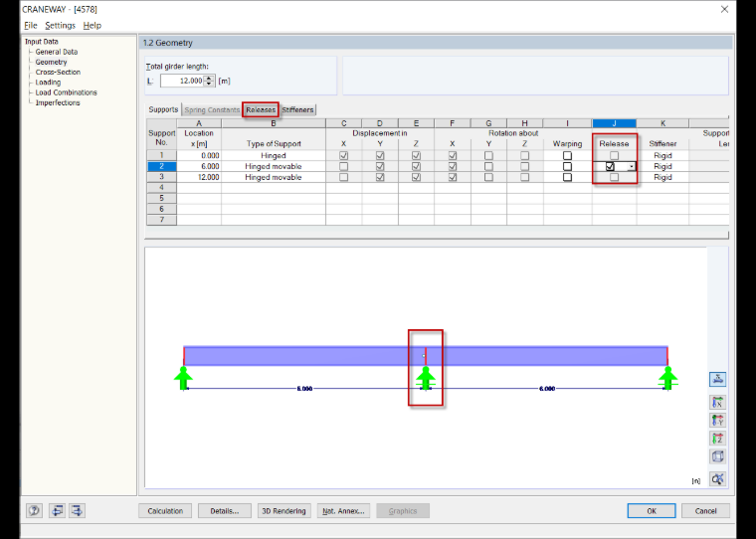Toggle Rotation about Z for support 3
The height and width of the screenshot is (539, 756).
[x=524, y=177]
